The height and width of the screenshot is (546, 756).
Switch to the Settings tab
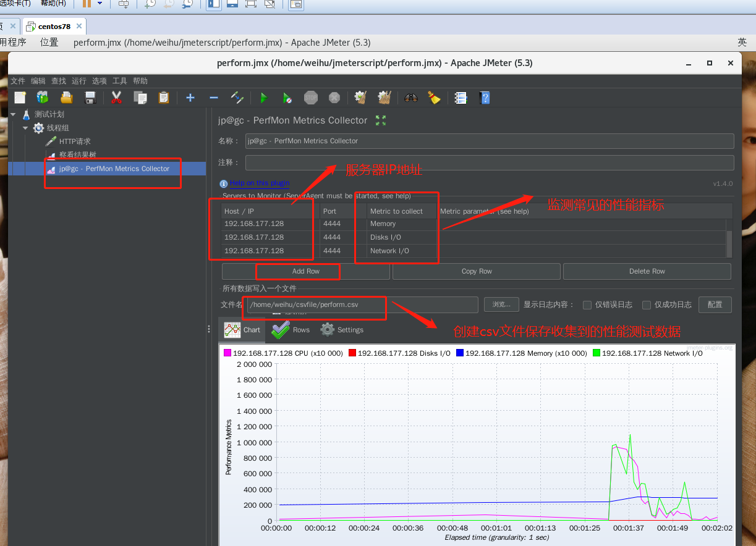tap(342, 330)
